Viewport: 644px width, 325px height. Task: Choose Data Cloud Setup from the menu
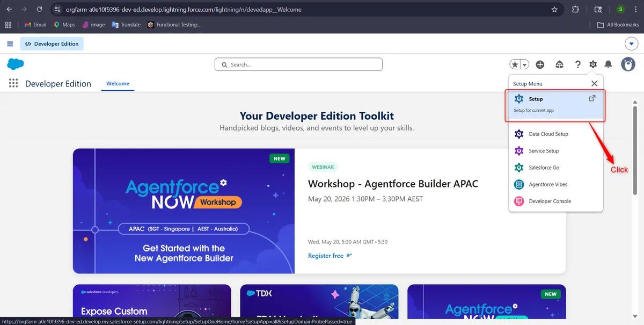(x=555, y=134)
